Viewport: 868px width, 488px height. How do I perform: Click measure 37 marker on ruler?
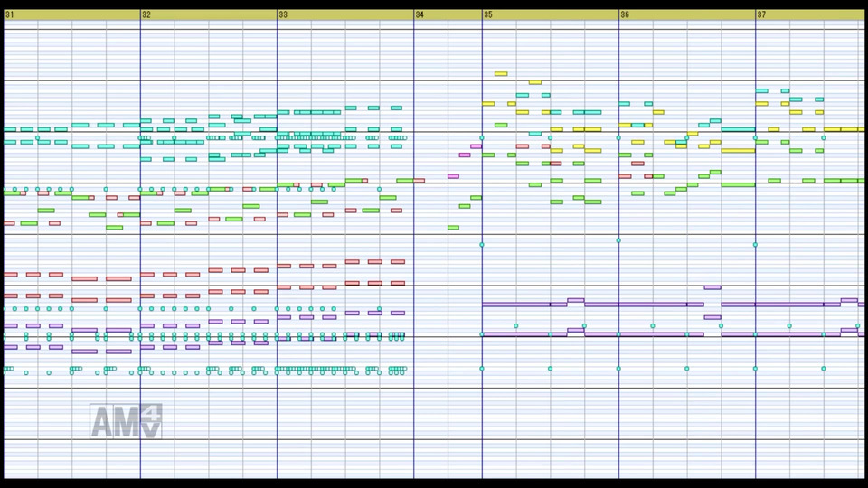pyautogui.click(x=761, y=15)
